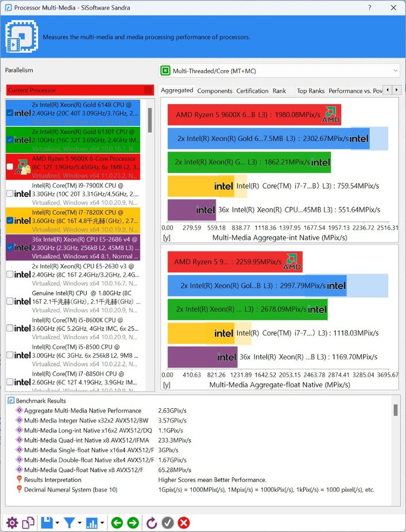
Task: Uncheck the Core i7-7820X processor checkbox
Action: pos(10,221)
